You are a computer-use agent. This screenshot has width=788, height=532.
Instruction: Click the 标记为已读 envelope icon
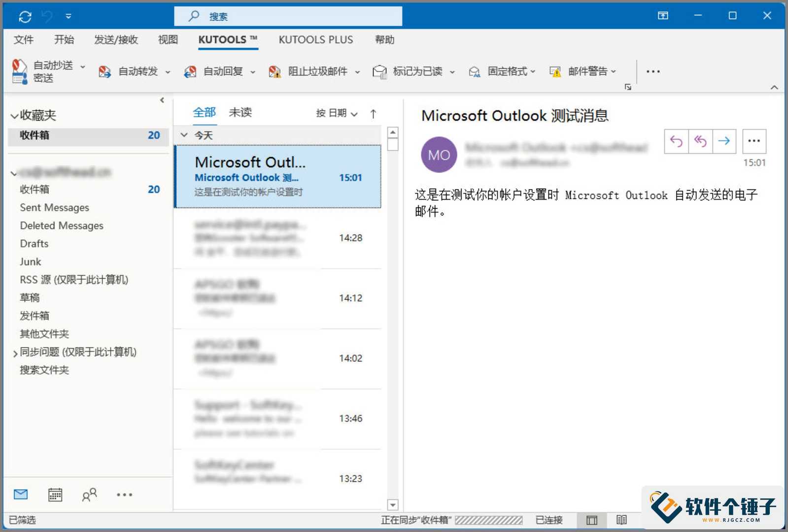tap(379, 72)
